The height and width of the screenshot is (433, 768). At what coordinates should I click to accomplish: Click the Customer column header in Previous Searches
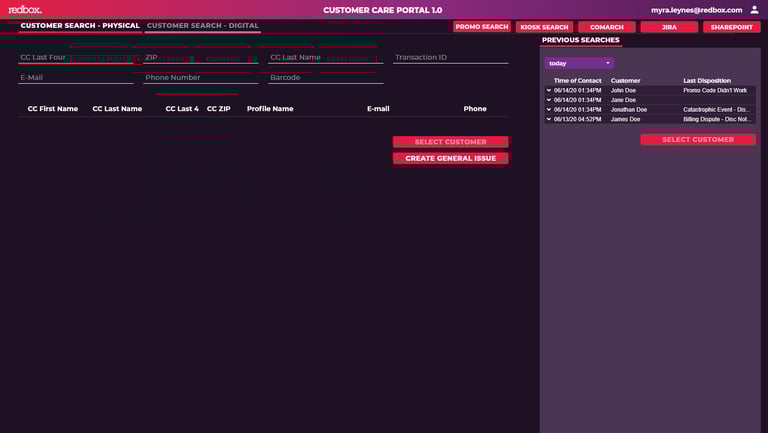click(625, 81)
